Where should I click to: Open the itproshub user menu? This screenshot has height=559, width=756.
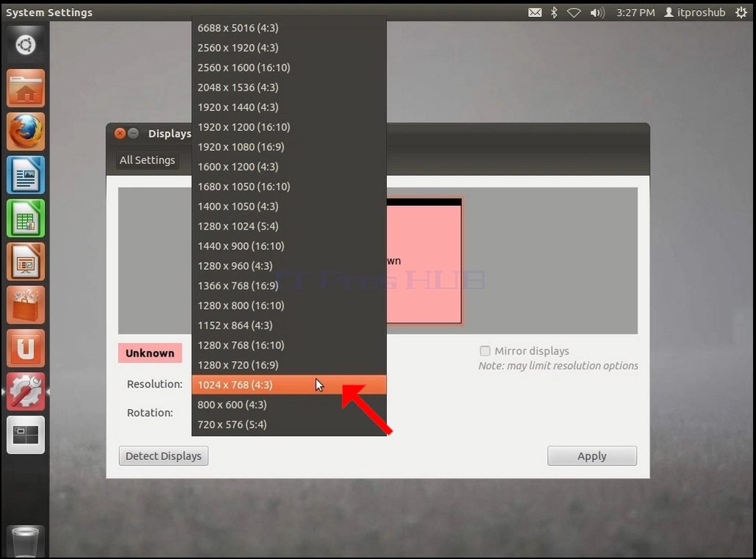[695, 13]
